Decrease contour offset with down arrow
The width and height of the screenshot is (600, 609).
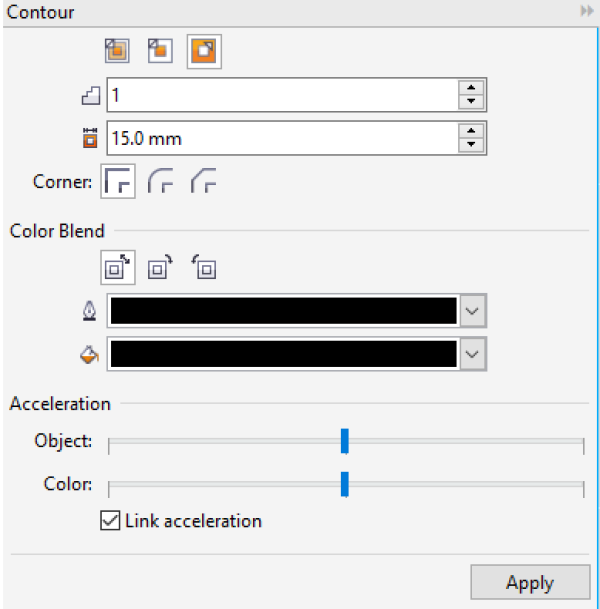coord(471,146)
